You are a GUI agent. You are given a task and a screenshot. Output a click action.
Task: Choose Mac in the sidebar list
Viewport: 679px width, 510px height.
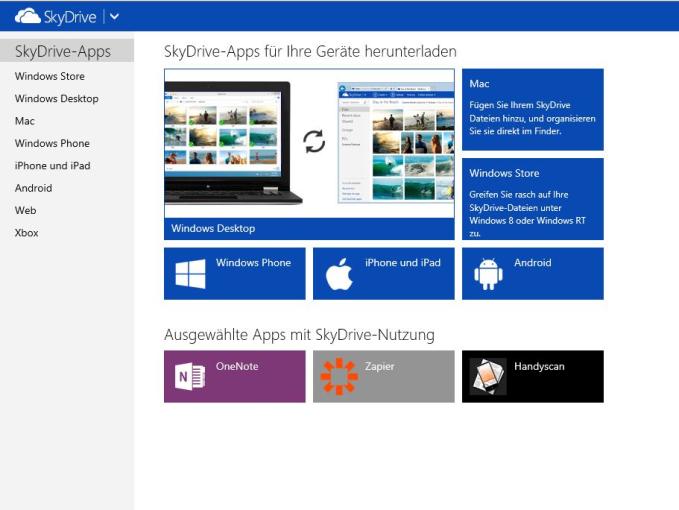coord(25,121)
